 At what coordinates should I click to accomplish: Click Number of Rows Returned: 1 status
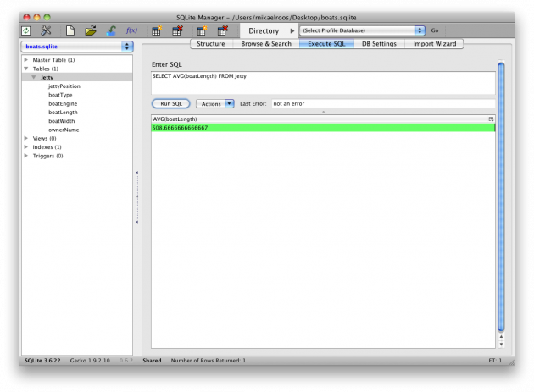pyautogui.click(x=208, y=361)
